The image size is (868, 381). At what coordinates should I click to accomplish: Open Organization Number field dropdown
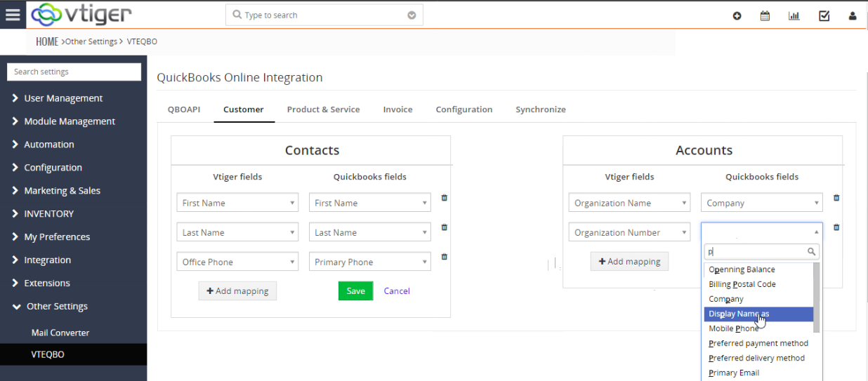pos(629,232)
